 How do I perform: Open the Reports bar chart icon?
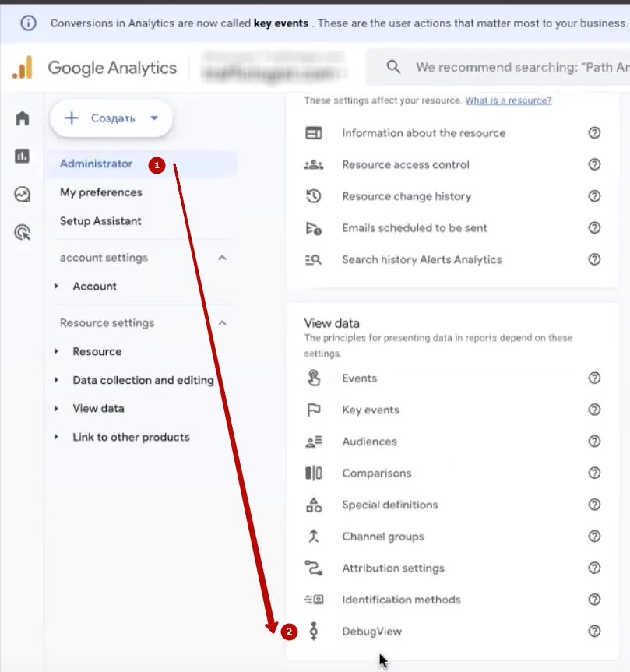[x=22, y=157]
